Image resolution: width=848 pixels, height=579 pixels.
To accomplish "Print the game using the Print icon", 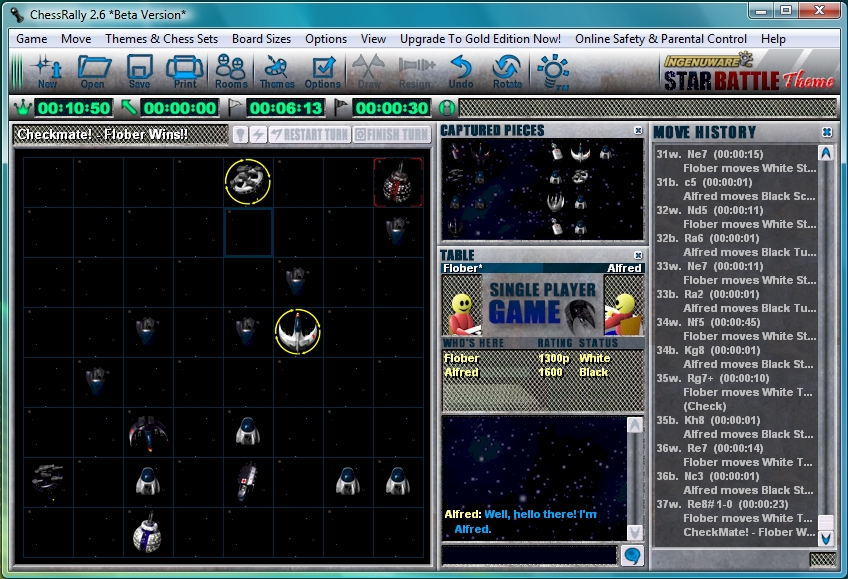I will click(185, 71).
